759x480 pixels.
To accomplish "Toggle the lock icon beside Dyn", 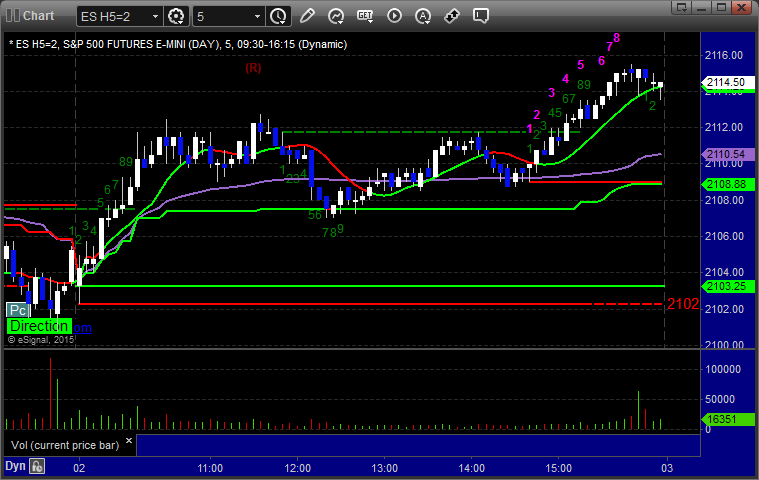I will 37,466.
